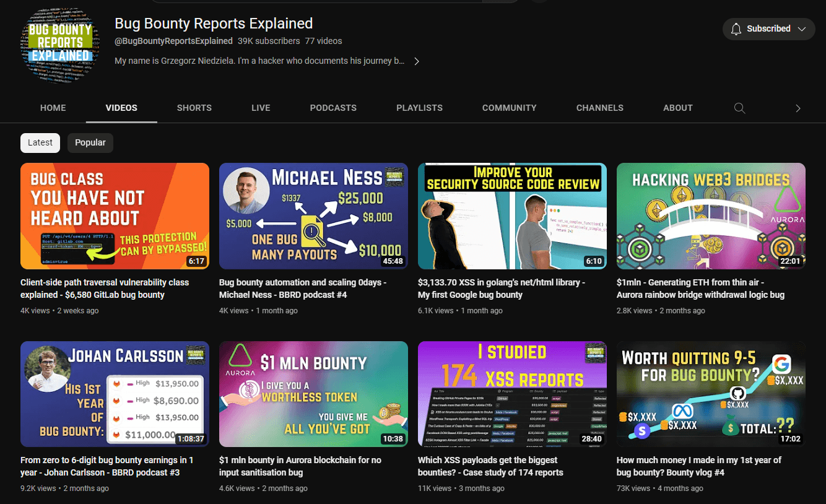Open the Michael Ness podcast thumbnail
826x504 pixels.
pyautogui.click(x=313, y=216)
